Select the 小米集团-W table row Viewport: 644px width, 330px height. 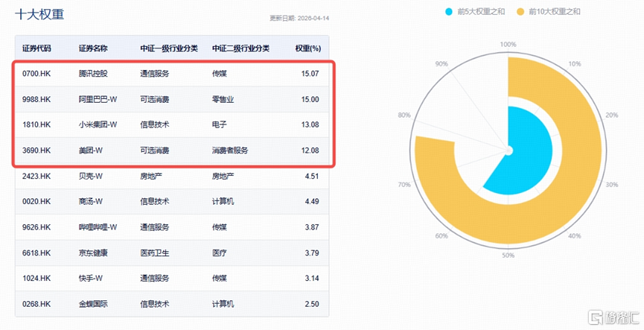click(172, 124)
